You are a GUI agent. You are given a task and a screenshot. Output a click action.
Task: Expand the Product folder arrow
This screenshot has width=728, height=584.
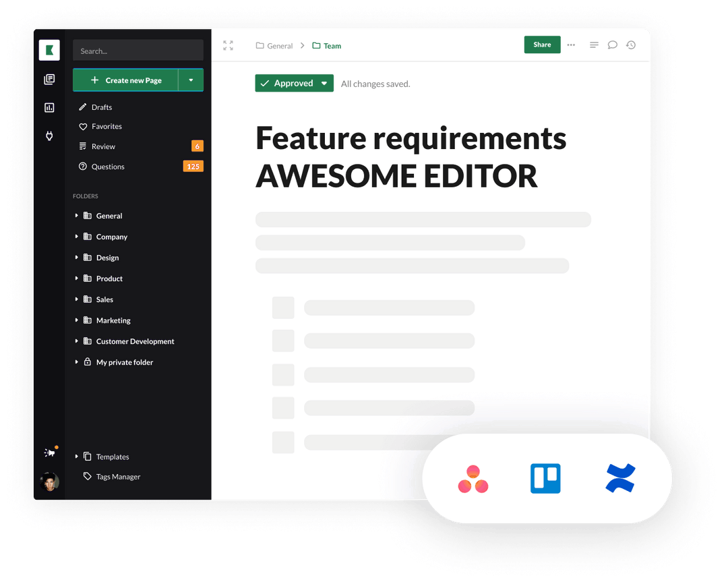pos(77,279)
